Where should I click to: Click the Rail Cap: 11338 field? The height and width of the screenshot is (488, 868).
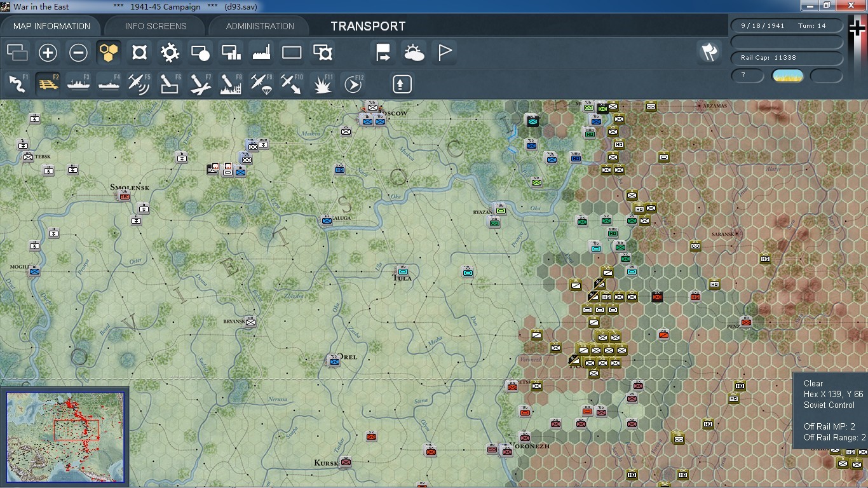point(787,57)
